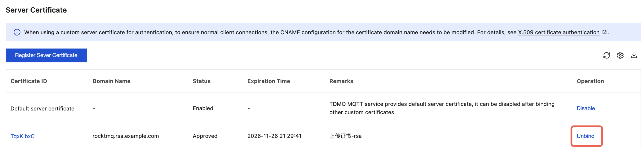Click the external link icon after X.509 link
Viewport: 644px width, 149px height.
coord(604,32)
